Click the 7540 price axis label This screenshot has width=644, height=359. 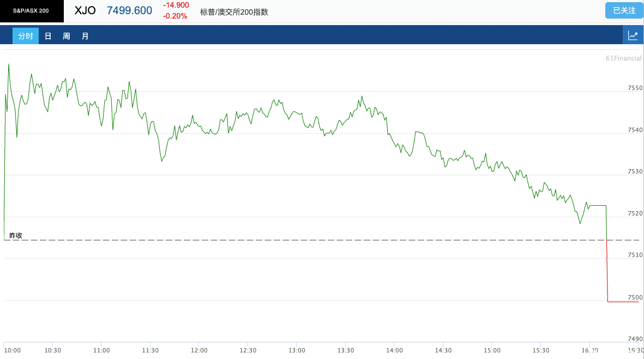coord(635,130)
